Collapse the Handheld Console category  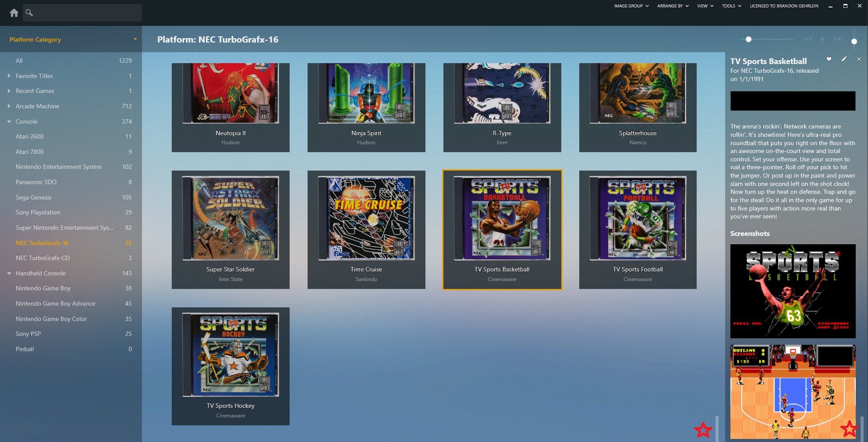point(9,273)
